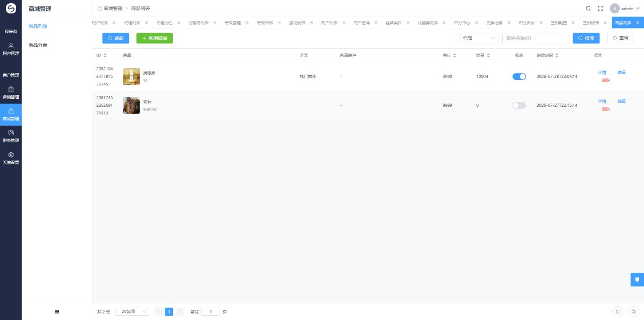Viewport: 644px width, 320px height.
Task: Sort table by 销量 column arrows
Action: 488,55
